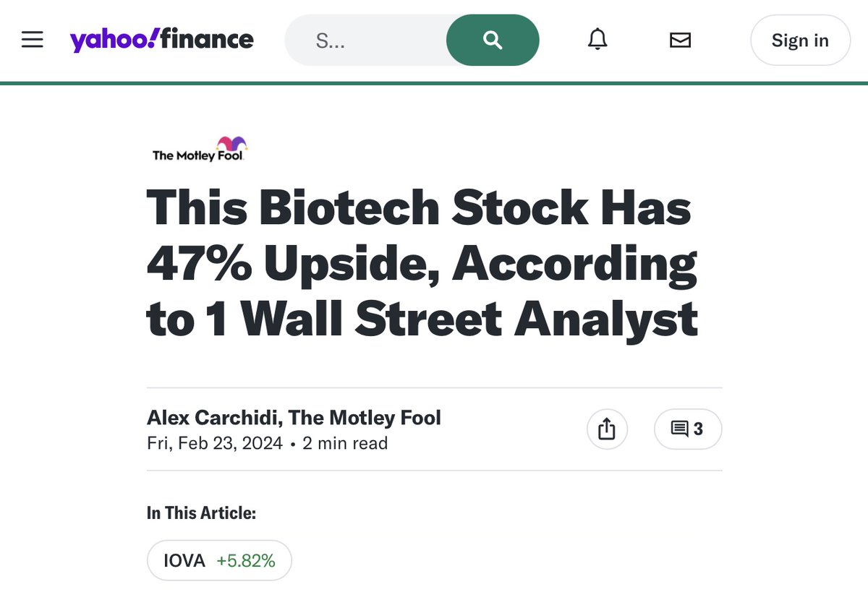
Task: Click the Fri, Feb 23, 2024 date
Action: click(x=214, y=443)
